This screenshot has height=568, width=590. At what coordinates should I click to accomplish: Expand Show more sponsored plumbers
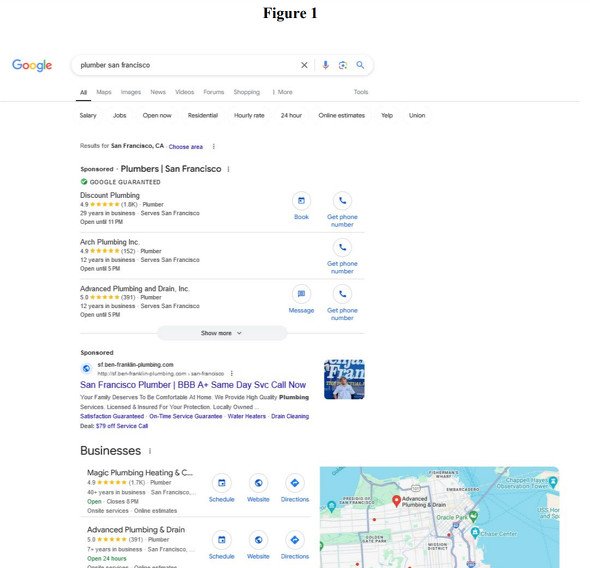[222, 333]
